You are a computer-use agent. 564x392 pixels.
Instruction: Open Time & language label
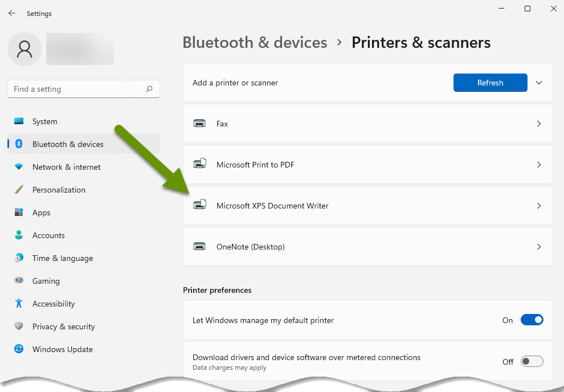click(63, 258)
